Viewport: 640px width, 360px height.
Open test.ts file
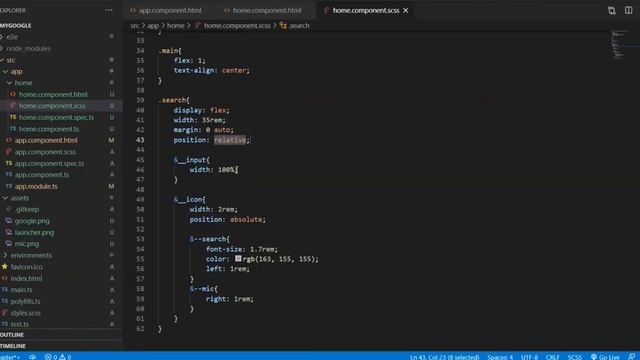[x=20, y=324]
